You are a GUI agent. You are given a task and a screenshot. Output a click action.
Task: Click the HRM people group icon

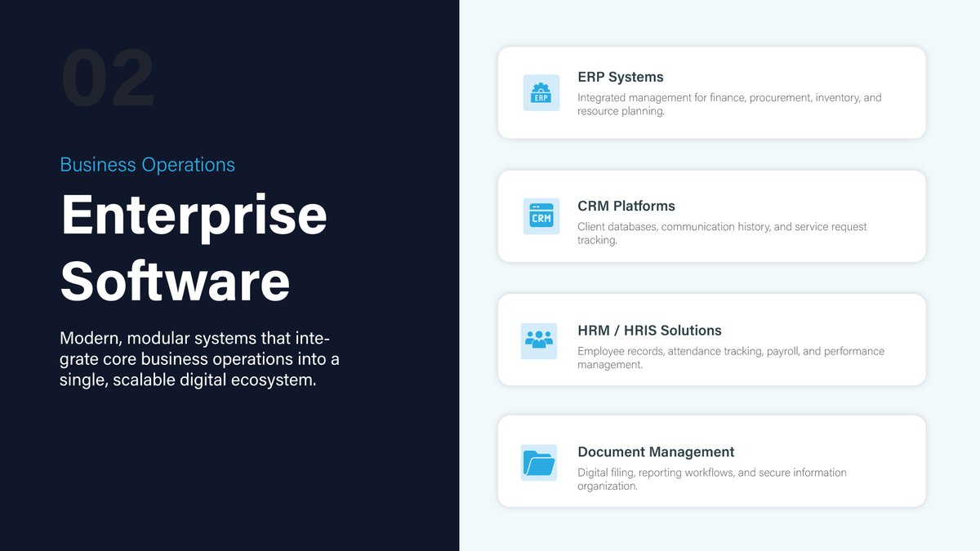(x=539, y=341)
